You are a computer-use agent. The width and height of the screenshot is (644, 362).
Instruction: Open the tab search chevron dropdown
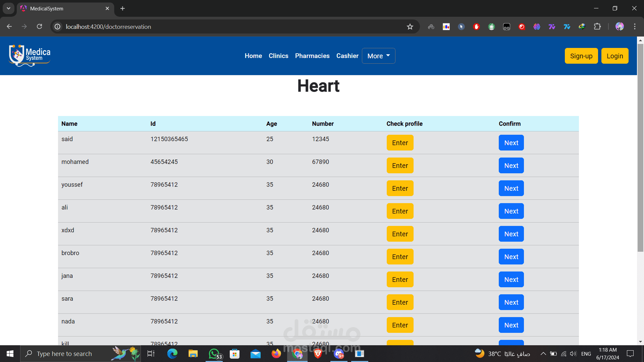8,8
